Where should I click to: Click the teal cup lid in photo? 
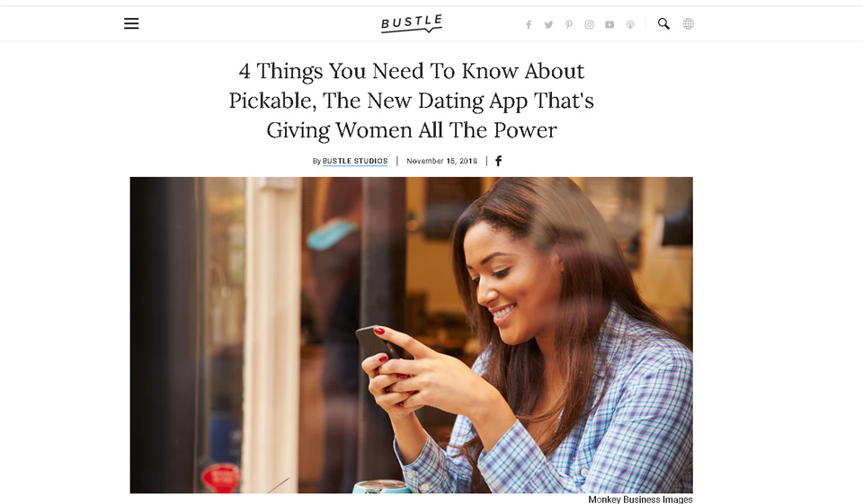(381, 486)
